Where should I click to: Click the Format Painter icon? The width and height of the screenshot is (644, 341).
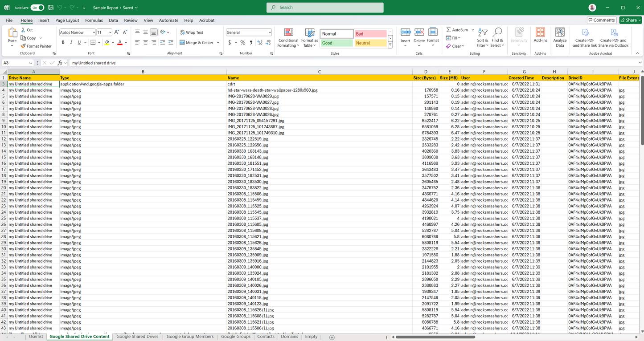(23, 46)
